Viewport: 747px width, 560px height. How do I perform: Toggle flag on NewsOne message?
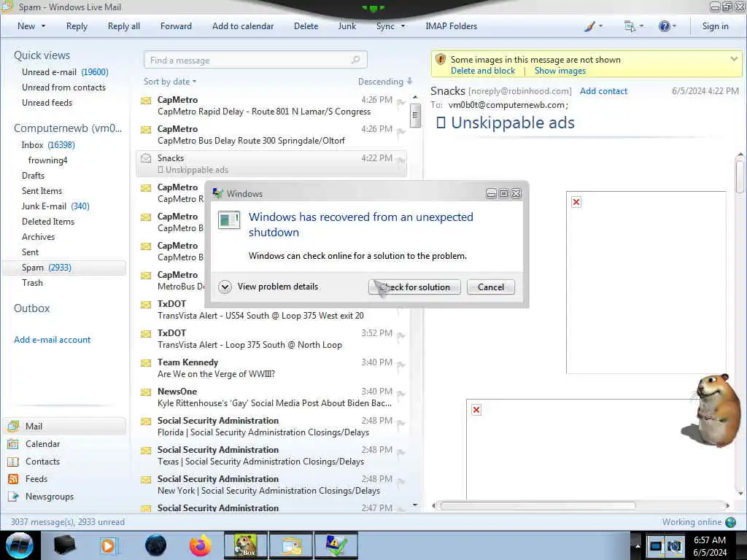[x=400, y=394]
